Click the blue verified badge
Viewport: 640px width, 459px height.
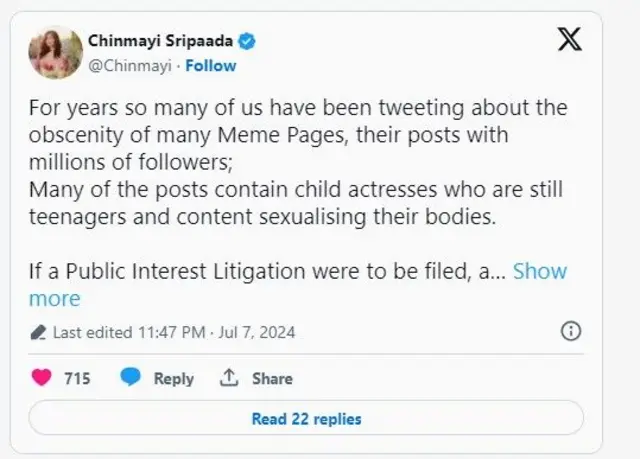pyautogui.click(x=246, y=41)
